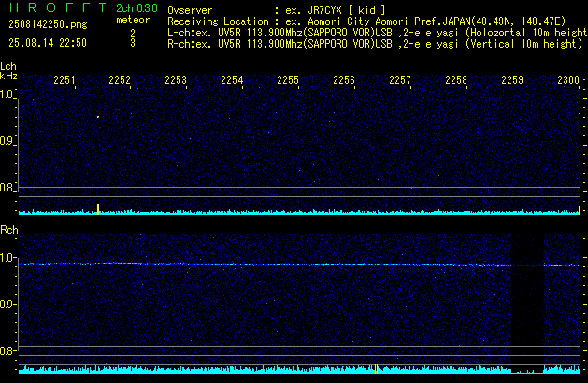Click the yellow Rch meteor marker after 2259
The width and height of the screenshot is (588, 383).
tap(552, 369)
